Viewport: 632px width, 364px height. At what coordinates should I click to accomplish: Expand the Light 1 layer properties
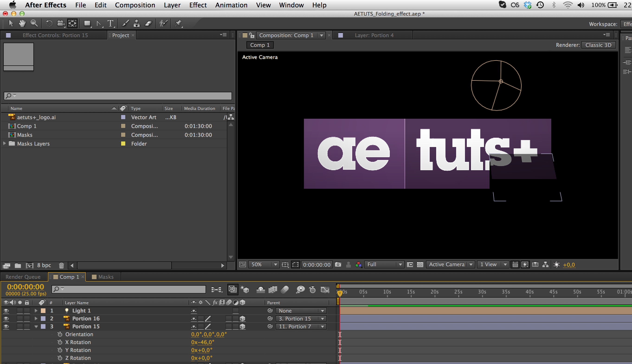[x=36, y=310]
